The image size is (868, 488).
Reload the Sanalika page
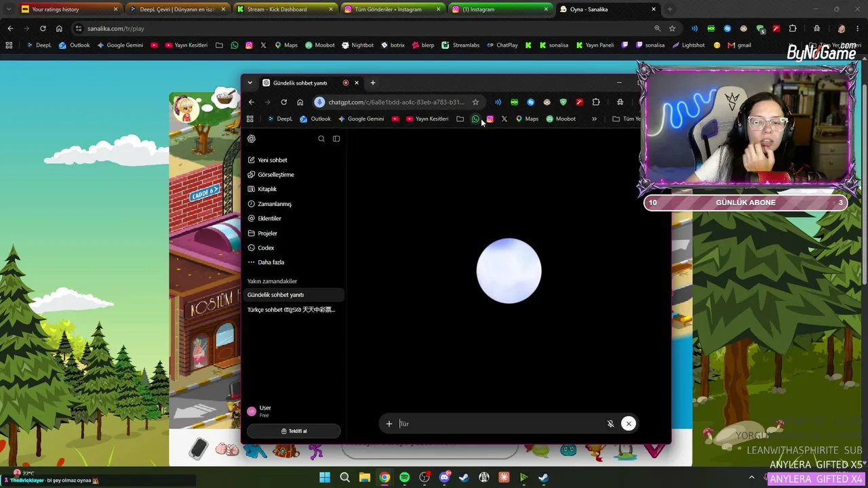tap(43, 28)
